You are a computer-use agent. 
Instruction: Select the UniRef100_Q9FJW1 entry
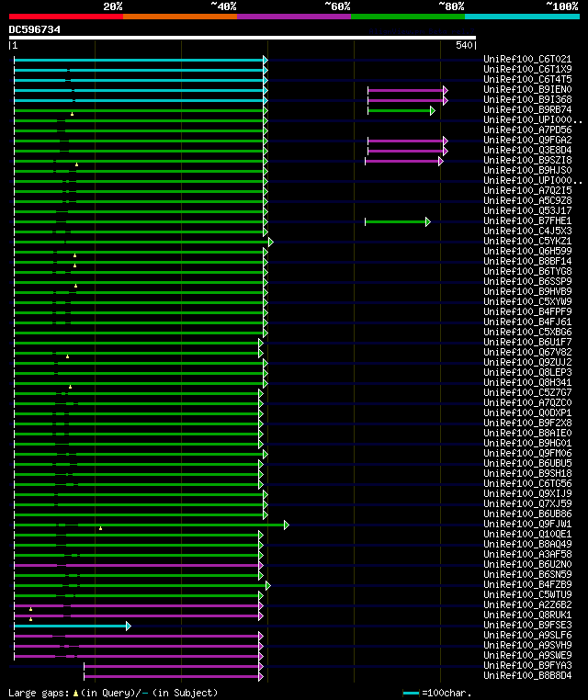coord(527,524)
